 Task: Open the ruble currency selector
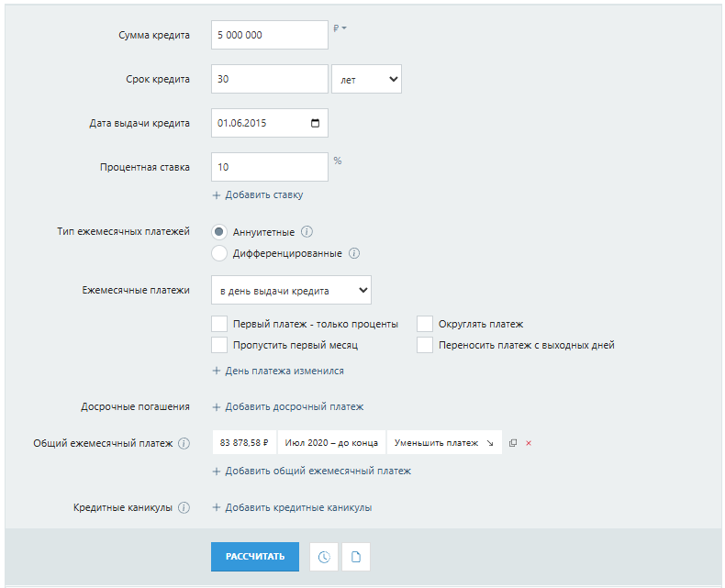pos(340,28)
